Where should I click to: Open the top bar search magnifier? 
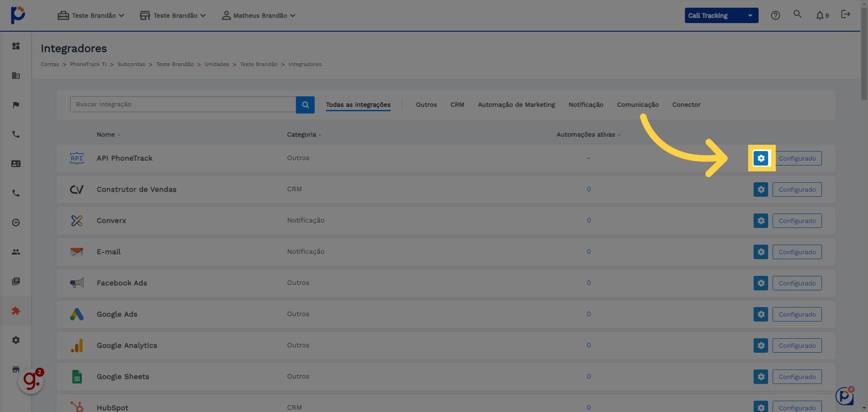797,14
